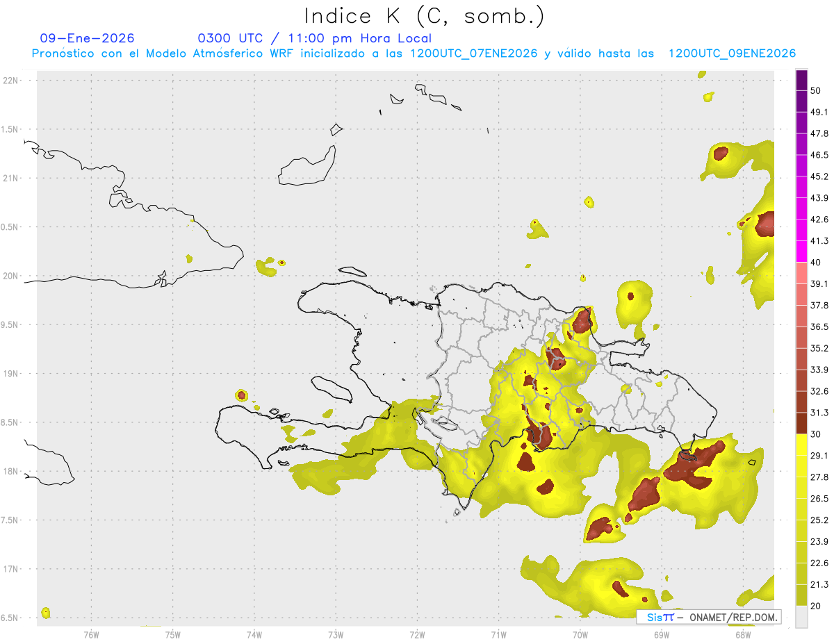Click the colorbar value '36.5'
Screen dimensions: 834x644
(x=819, y=327)
